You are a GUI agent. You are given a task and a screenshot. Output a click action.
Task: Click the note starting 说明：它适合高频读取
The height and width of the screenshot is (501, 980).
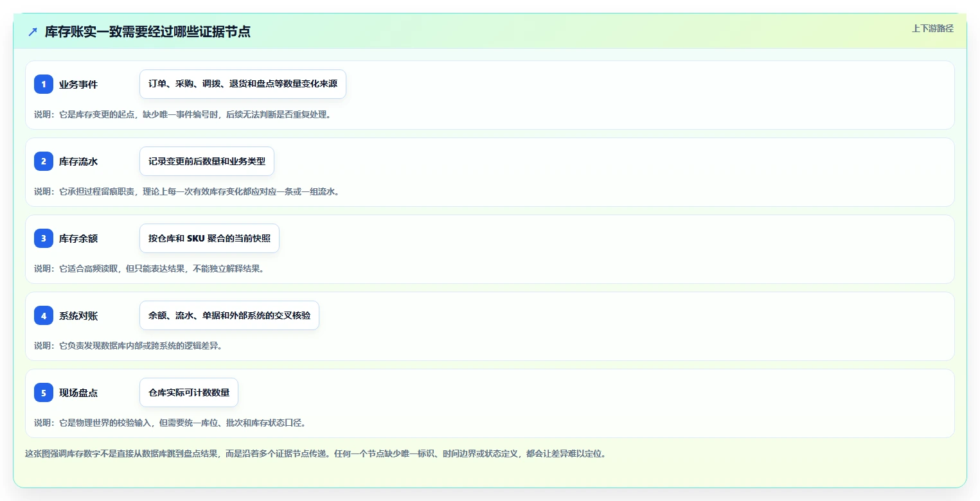click(x=149, y=268)
